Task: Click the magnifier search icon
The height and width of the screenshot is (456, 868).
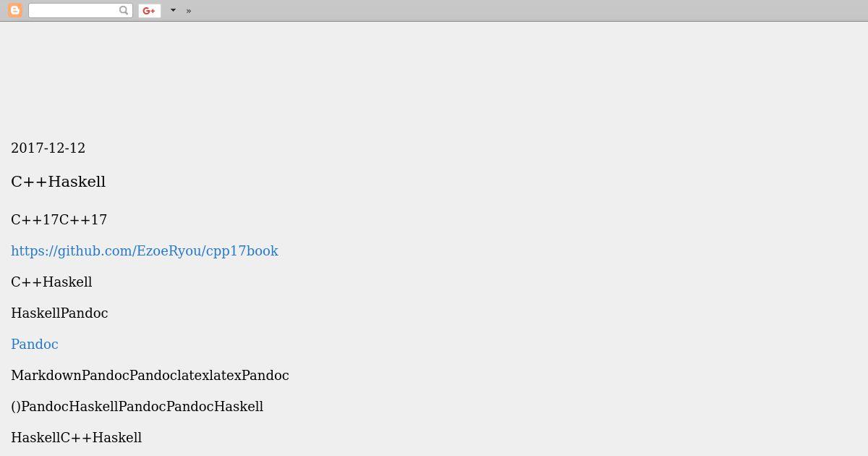Action: pyautogui.click(x=124, y=10)
